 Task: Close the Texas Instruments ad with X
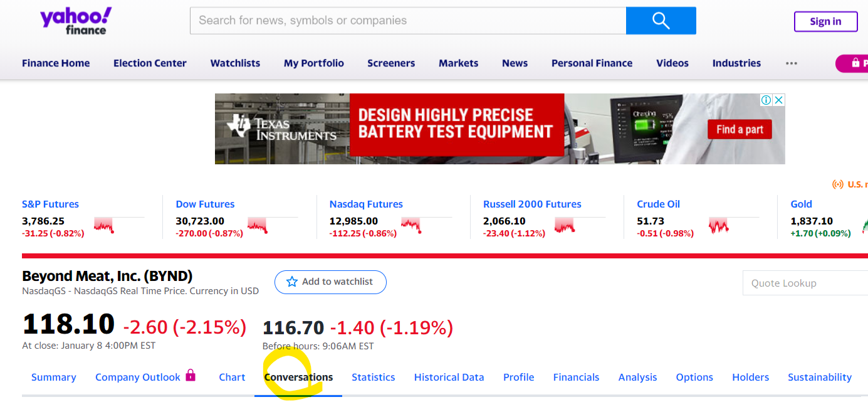pos(778,100)
